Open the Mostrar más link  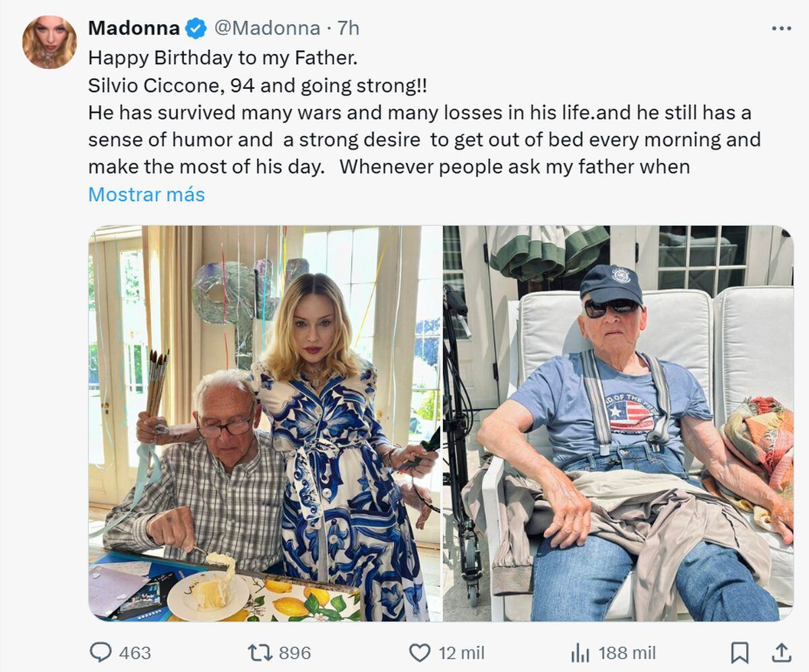147,195
